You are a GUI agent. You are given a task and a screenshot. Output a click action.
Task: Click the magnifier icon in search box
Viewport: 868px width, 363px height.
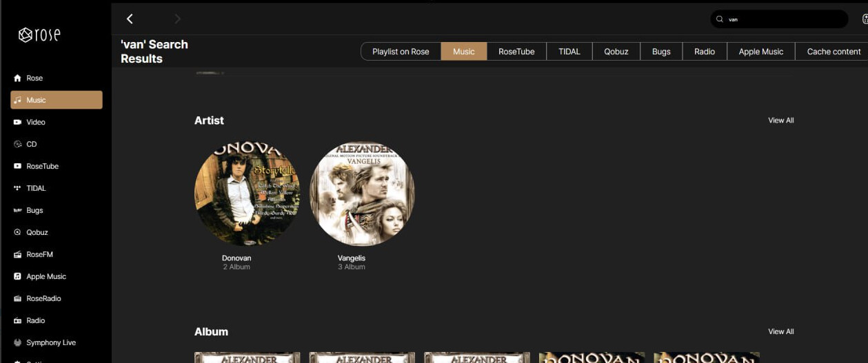point(720,19)
